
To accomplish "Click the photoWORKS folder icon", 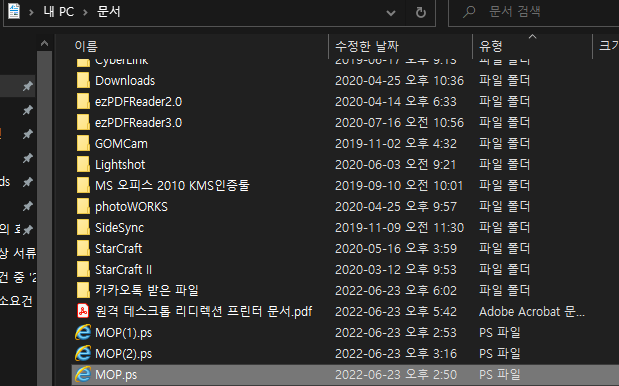I will coord(83,206).
